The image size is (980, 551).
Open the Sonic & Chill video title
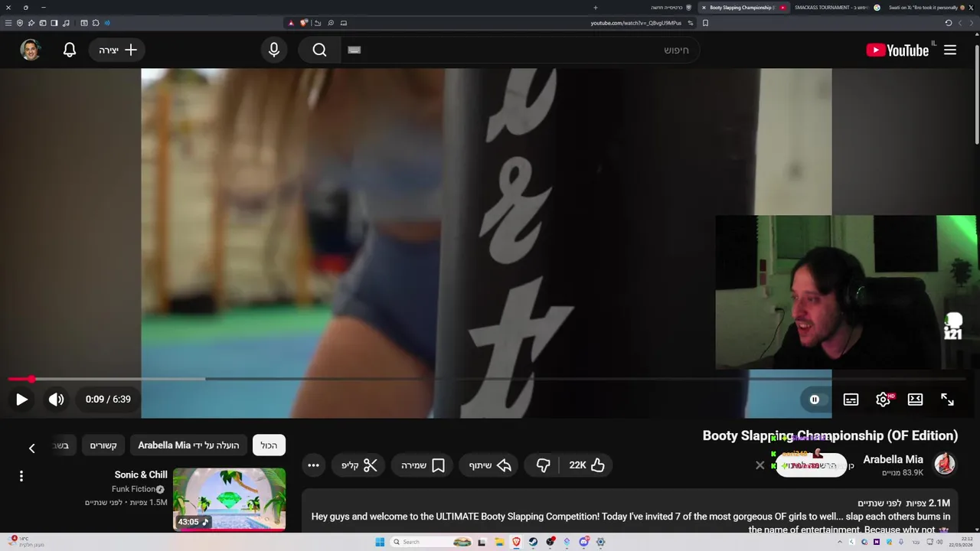click(141, 475)
